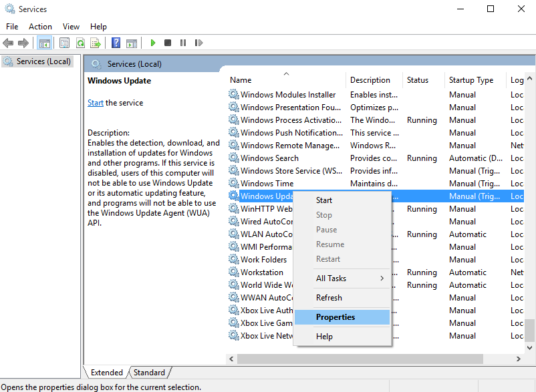Click the green Refresh icon in the toolbar

80,43
